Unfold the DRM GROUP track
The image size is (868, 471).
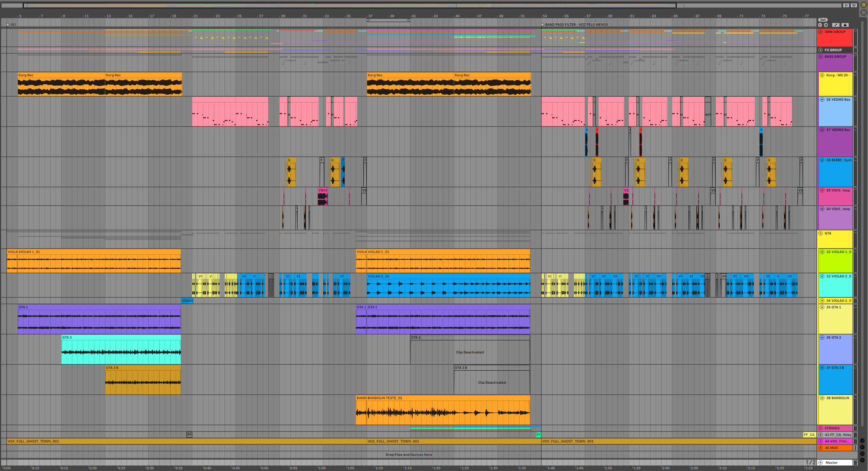pyautogui.click(x=821, y=32)
